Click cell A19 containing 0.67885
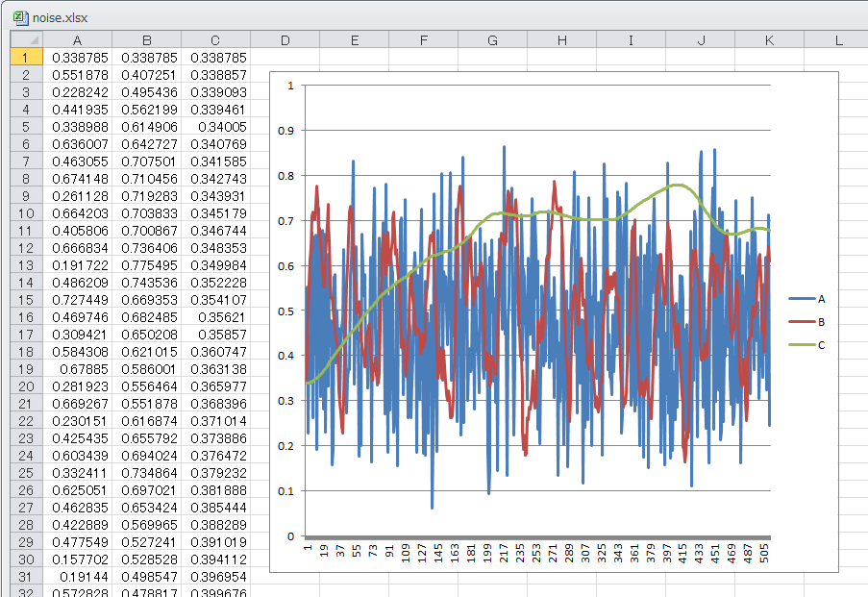 click(77, 369)
